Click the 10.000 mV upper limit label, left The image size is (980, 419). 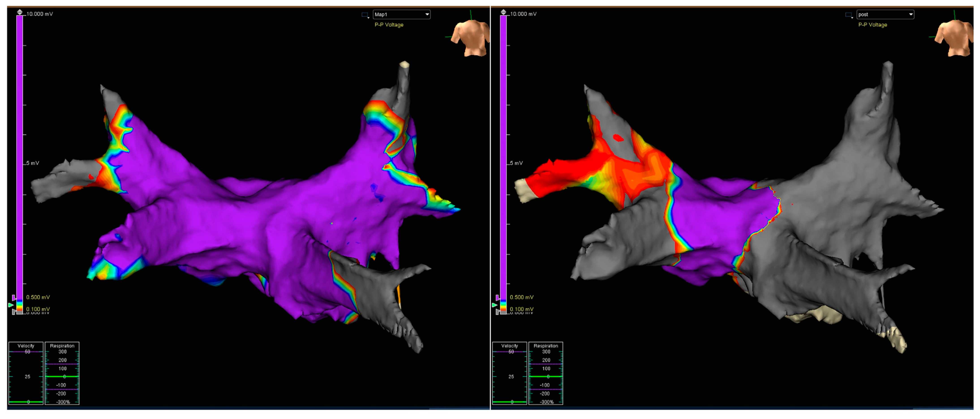click(x=40, y=14)
